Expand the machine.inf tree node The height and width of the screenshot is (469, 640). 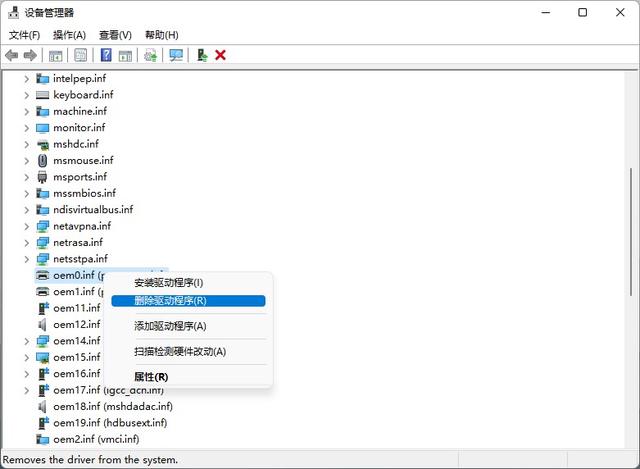(27, 111)
